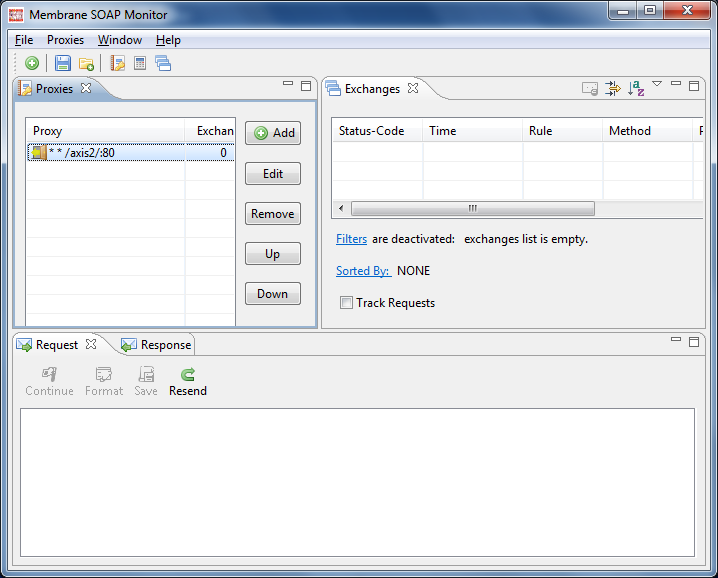718x578 pixels.
Task: Click the Format tool in Request panel
Action: click(104, 382)
